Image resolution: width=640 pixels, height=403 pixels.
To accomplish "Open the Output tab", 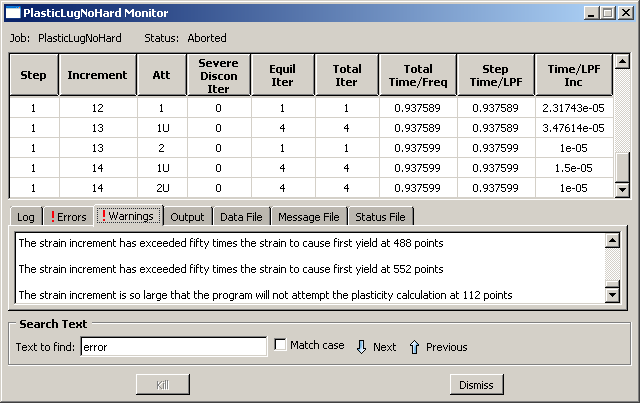I will [187, 216].
